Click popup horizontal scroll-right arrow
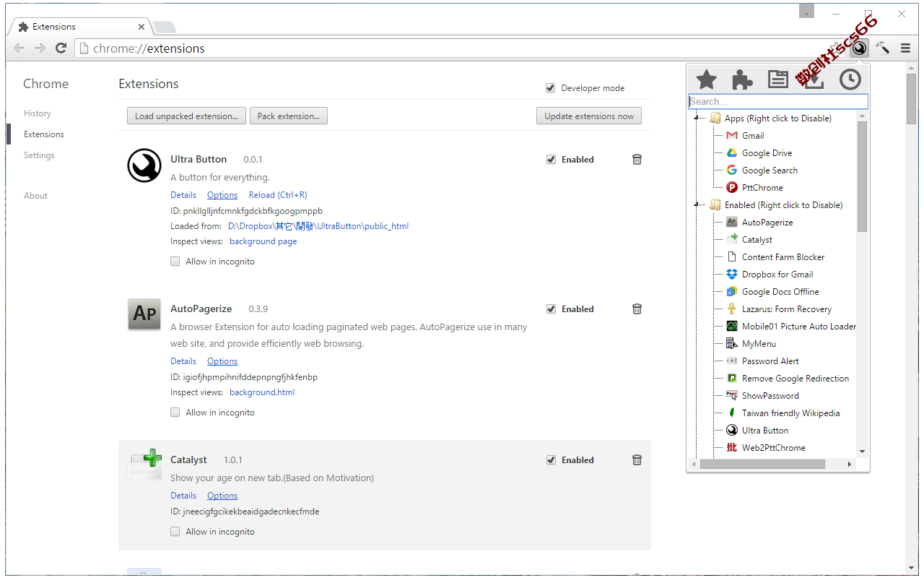The image size is (924, 578). coord(850,465)
